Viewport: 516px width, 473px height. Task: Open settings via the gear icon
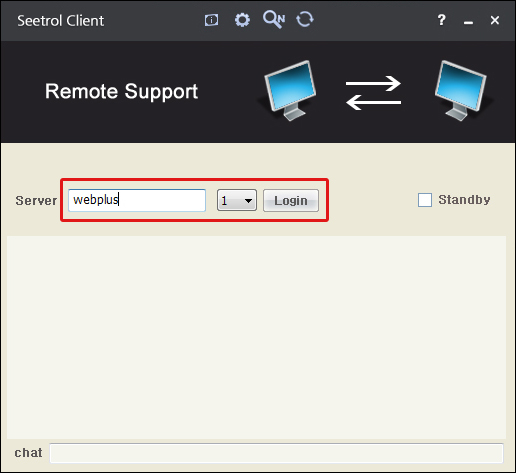tap(242, 20)
